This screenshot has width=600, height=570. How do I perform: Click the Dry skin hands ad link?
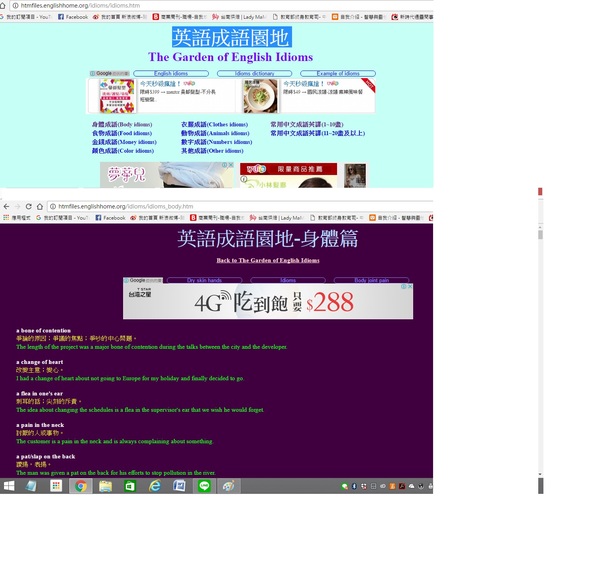(204, 281)
